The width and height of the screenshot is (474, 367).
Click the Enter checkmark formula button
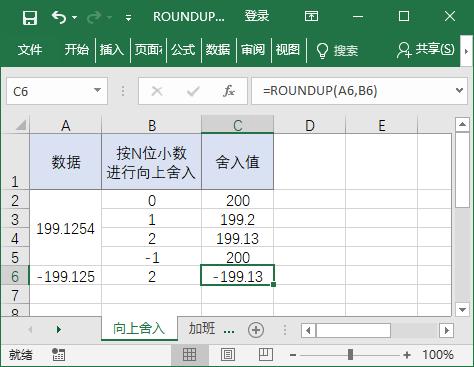click(x=193, y=91)
